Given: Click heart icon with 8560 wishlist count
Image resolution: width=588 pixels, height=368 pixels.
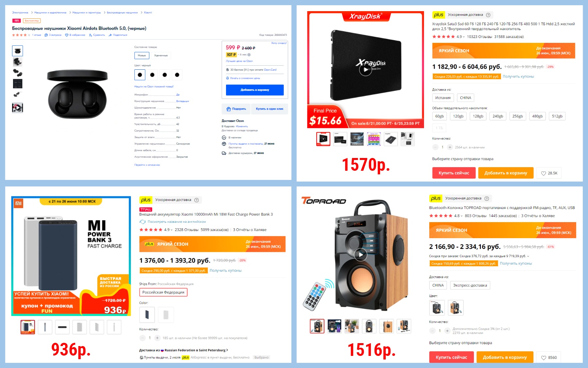Looking at the screenshot, I should click(x=544, y=358).
